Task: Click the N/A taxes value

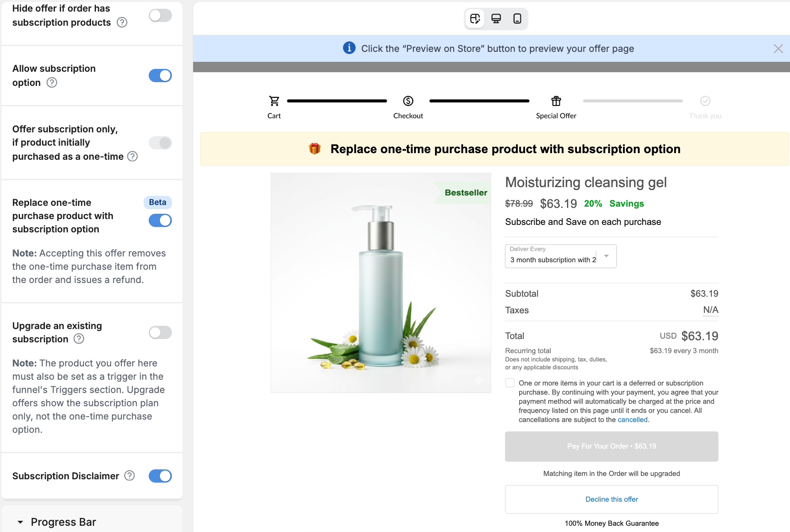Action: point(711,310)
